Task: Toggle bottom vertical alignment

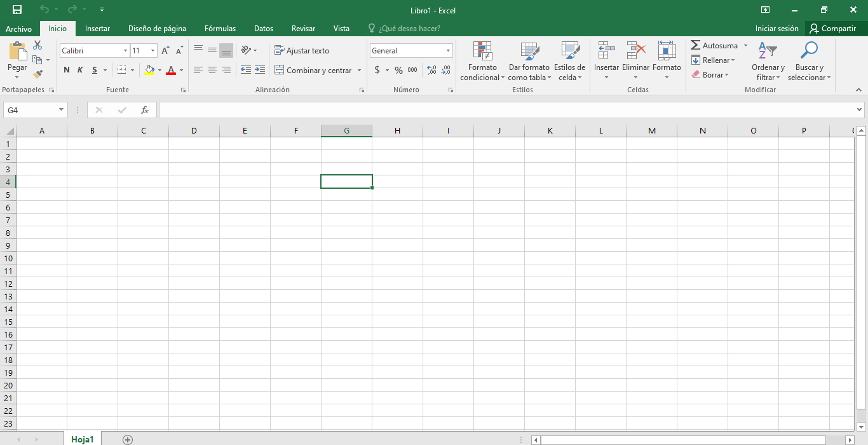Action: (226, 50)
